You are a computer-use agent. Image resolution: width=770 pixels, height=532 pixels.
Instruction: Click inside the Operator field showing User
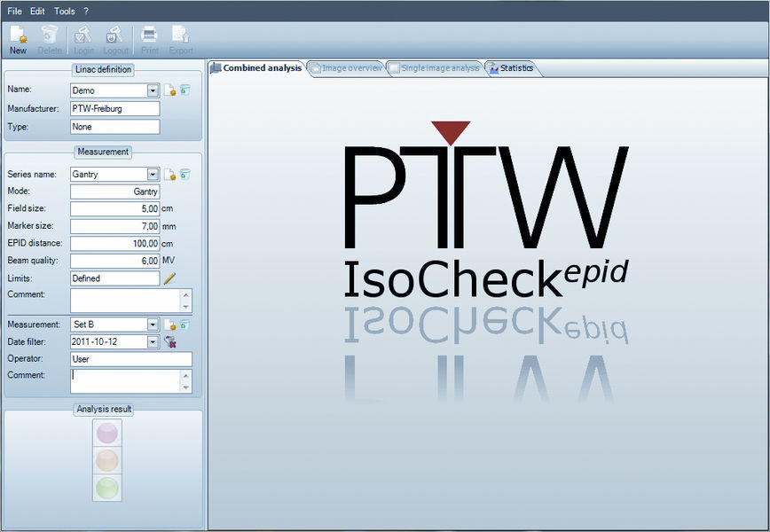click(130, 358)
